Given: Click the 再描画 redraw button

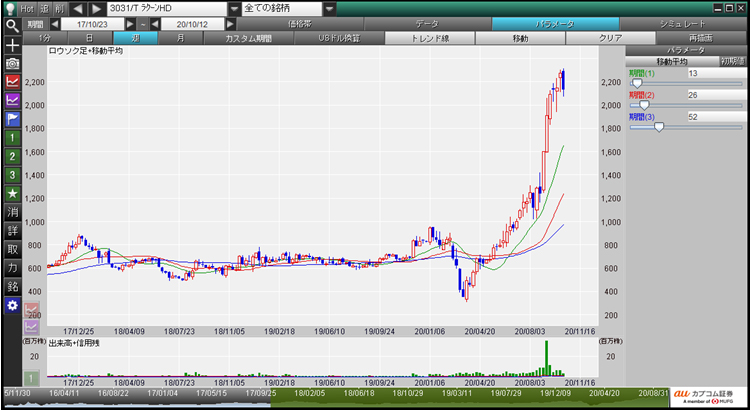Looking at the screenshot, I should tap(701, 38).
